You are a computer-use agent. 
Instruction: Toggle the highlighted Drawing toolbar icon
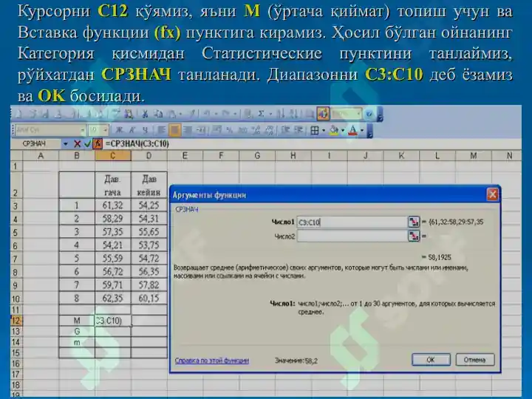point(323,114)
